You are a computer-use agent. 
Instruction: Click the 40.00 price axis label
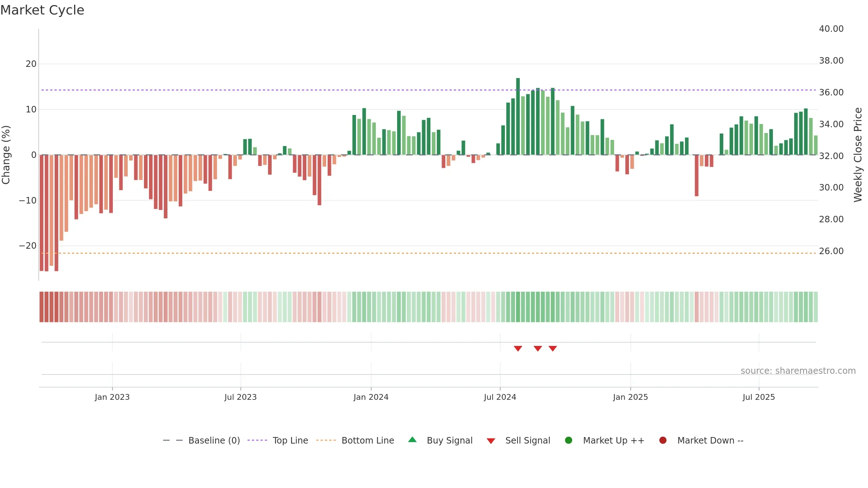[x=831, y=29]
